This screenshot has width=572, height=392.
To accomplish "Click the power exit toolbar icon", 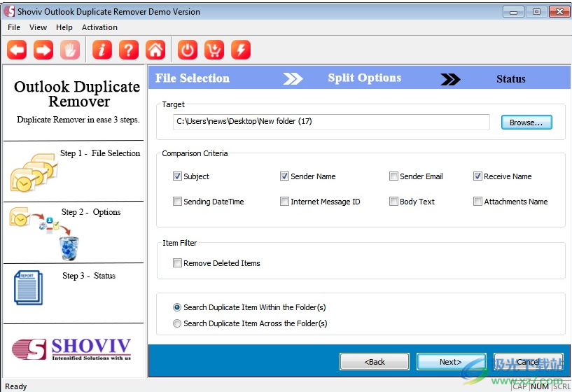I will pyautogui.click(x=188, y=50).
